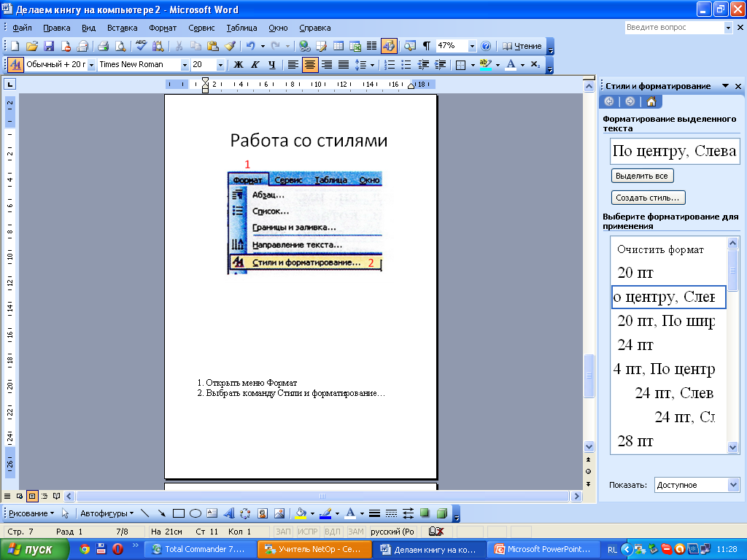Toggle bold Ж formatting
The height and width of the screenshot is (560, 747).
click(x=239, y=65)
